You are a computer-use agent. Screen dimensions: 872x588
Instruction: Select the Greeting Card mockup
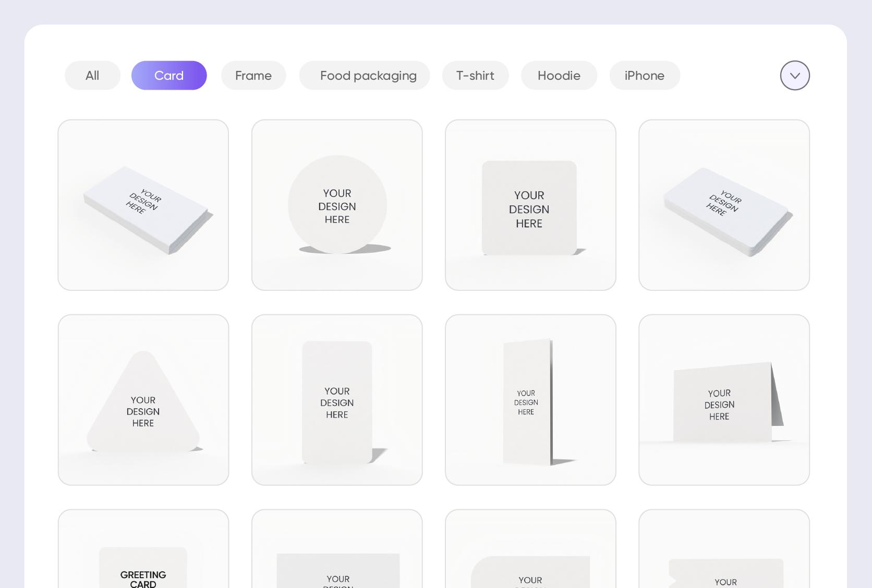point(143,549)
